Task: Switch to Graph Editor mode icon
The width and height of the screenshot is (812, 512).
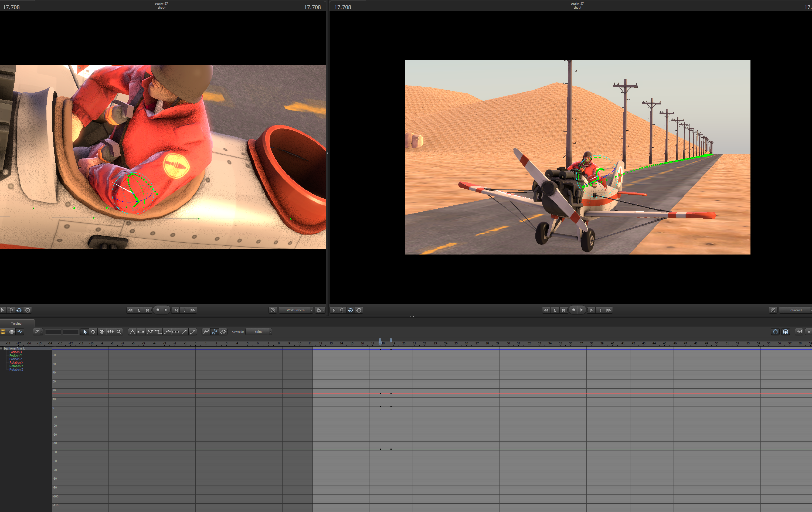Action: click(20, 332)
